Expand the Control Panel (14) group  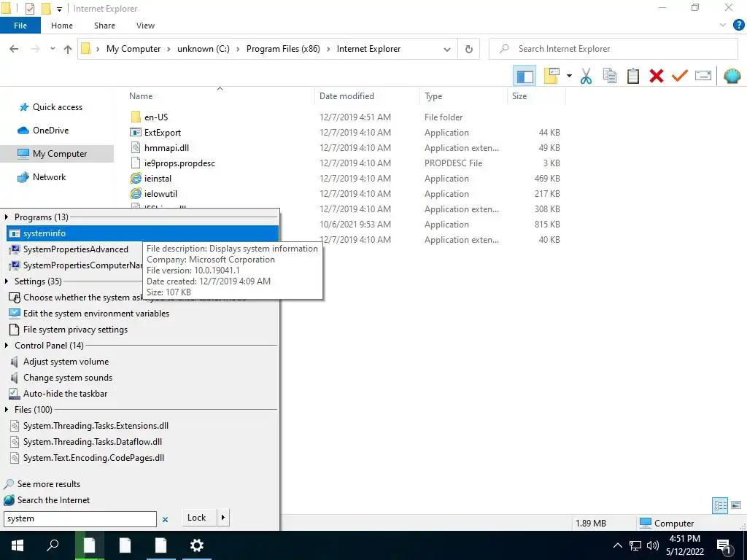point(6,345)
